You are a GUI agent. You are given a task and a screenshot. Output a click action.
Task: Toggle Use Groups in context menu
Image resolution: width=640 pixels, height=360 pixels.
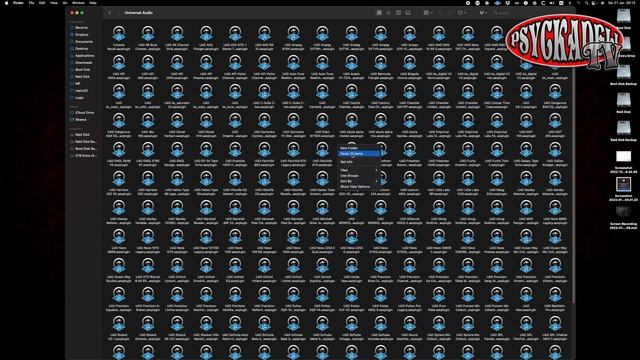[359, 176]
